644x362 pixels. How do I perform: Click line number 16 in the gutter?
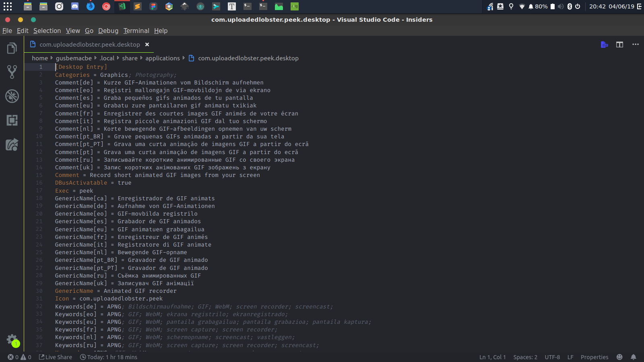[39, 183]
